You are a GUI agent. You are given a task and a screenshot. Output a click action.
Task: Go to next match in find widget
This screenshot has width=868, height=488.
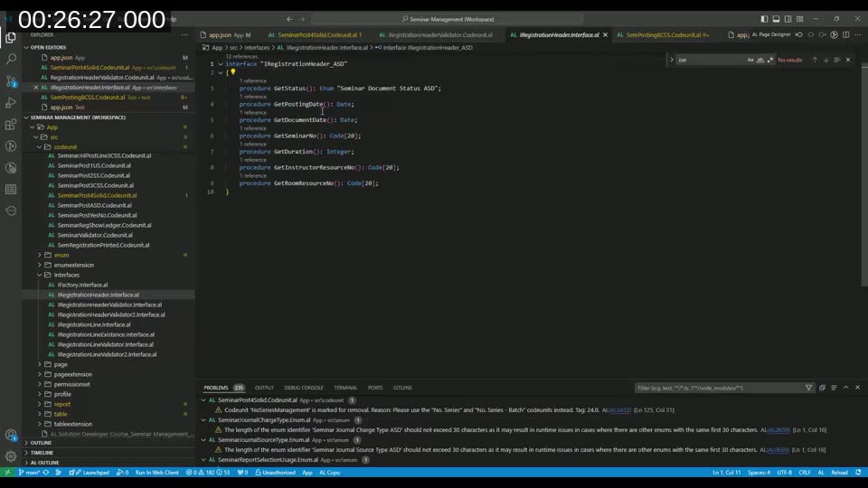pyautogui.click(x=826, y=60)
